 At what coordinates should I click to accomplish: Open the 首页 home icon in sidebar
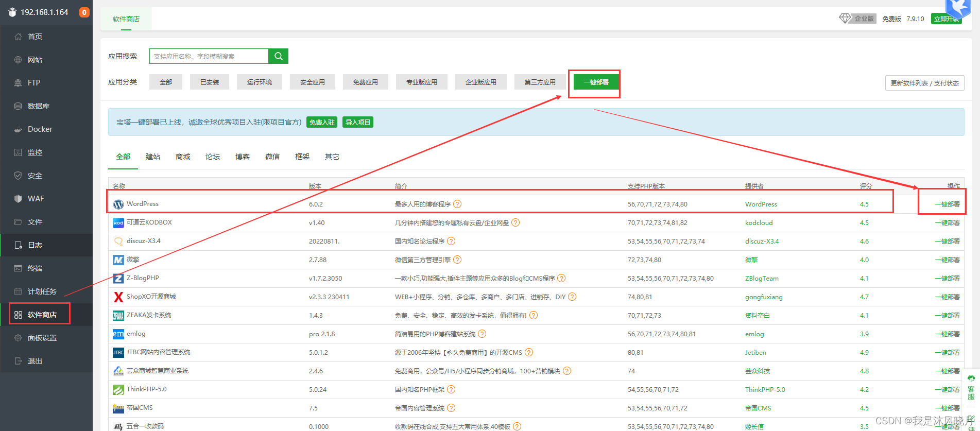pyautogui.click(x=19, y=37)
